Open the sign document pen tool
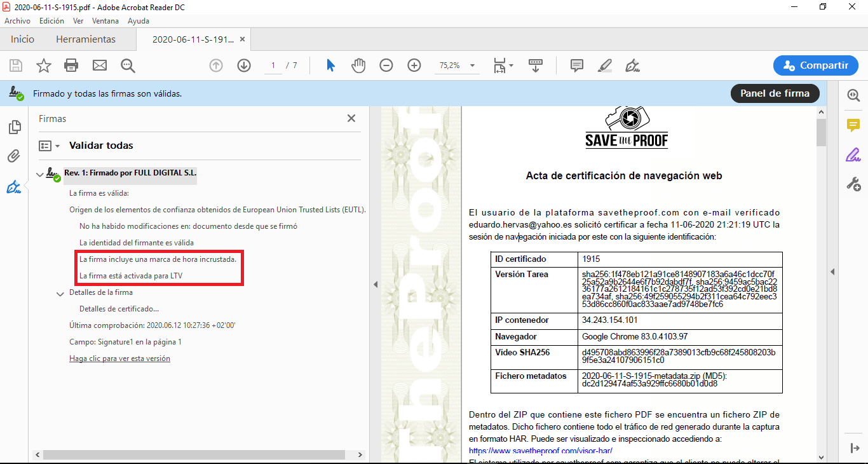 pyautogui.click(x=632, y=65)
